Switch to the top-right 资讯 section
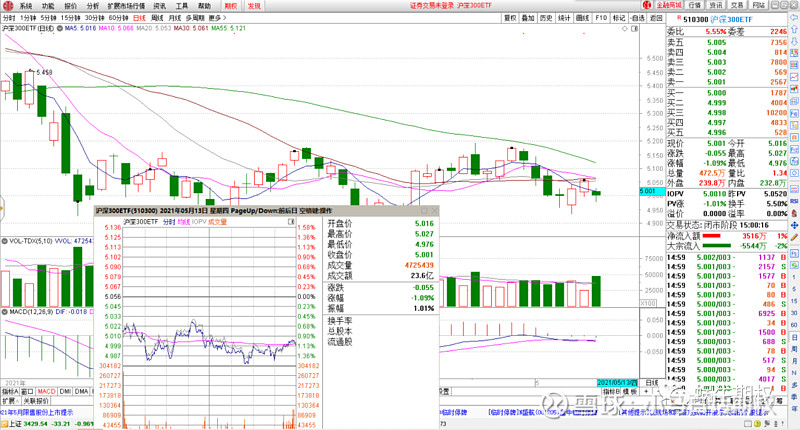 click(716, 5)
